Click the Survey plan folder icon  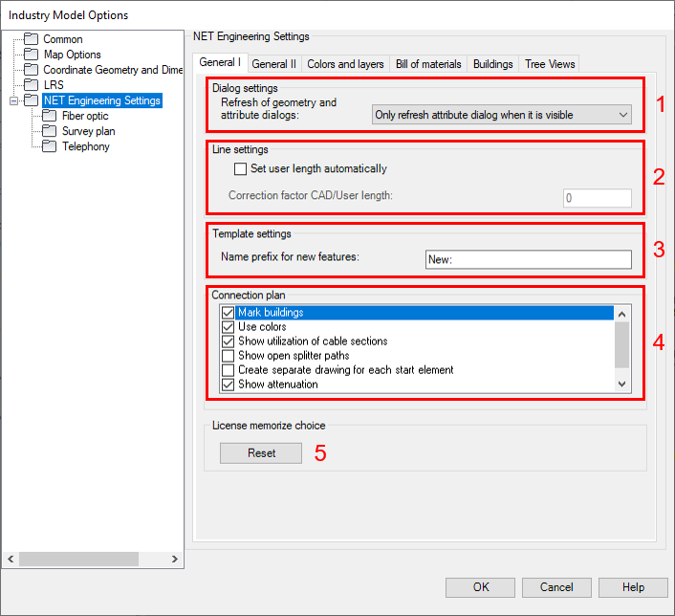[51, 131]
